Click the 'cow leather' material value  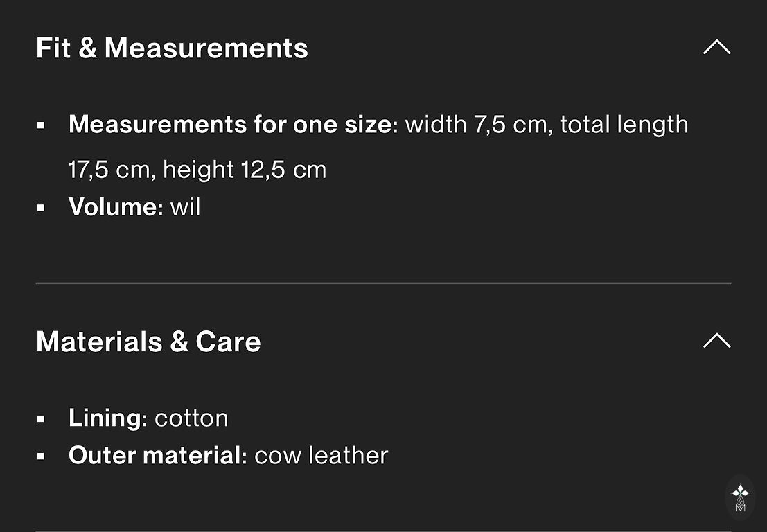pos(321,456)
